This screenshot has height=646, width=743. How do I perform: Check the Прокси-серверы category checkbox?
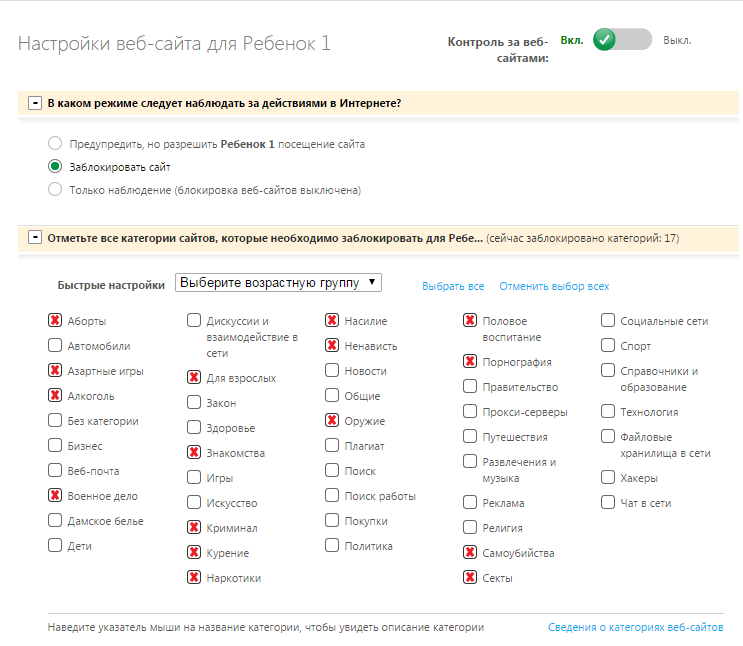tap(470, 412)
